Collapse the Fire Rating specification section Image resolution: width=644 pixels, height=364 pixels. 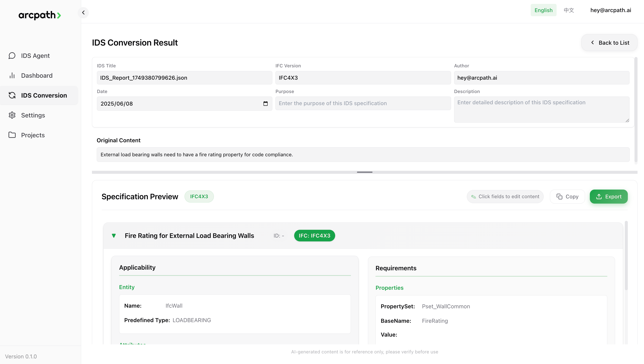pos(114,235)
